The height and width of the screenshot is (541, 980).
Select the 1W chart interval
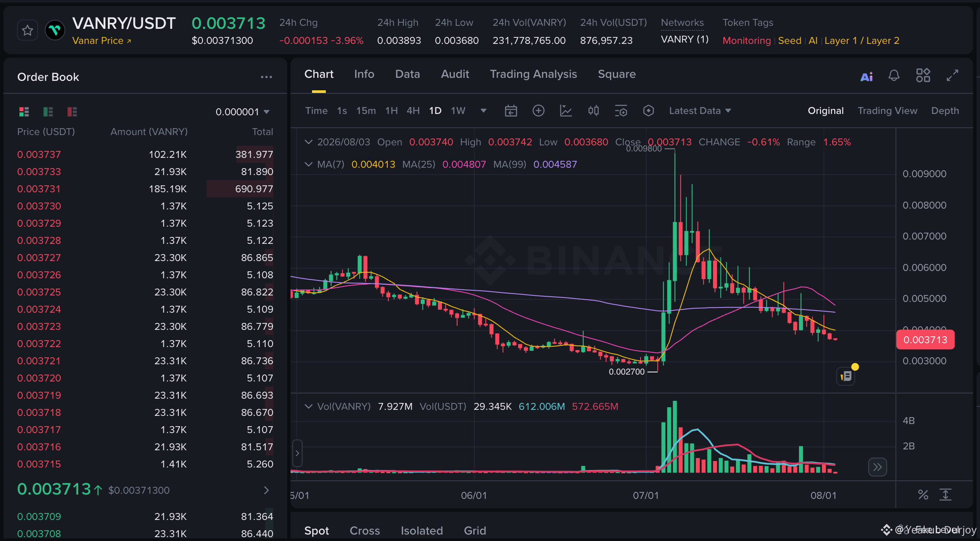pos(458,111)
